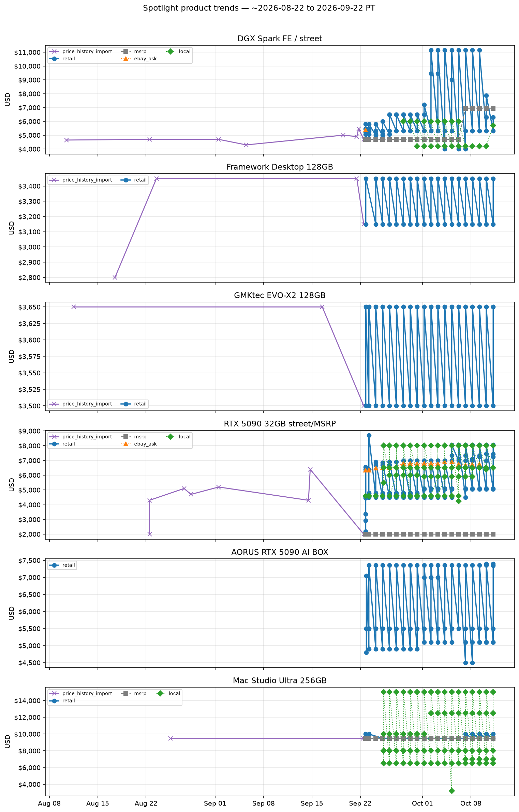This screenshot has height=812, width=519.
Task: Select the "Sep 01" x-axis label
Action: [x=215, y=803]
